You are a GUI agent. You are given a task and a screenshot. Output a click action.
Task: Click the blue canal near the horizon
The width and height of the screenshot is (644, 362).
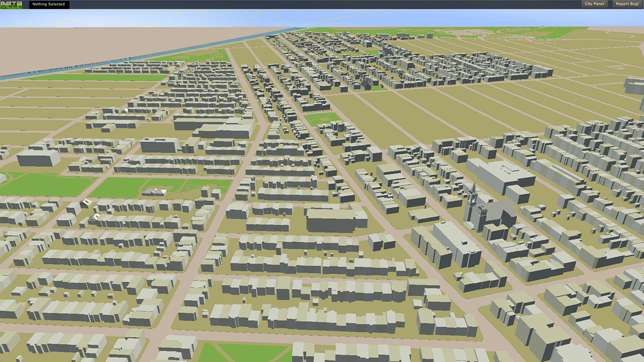click(161, 52)
